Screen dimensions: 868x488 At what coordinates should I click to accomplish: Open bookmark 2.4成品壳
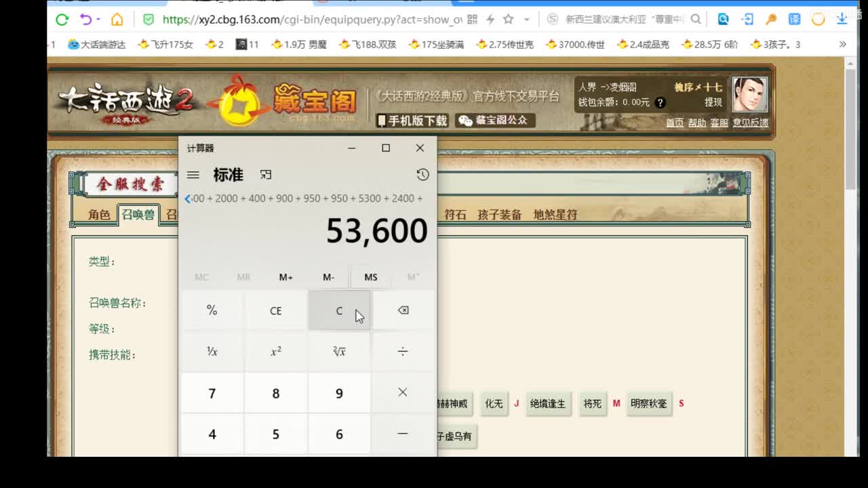coord(643,45)
